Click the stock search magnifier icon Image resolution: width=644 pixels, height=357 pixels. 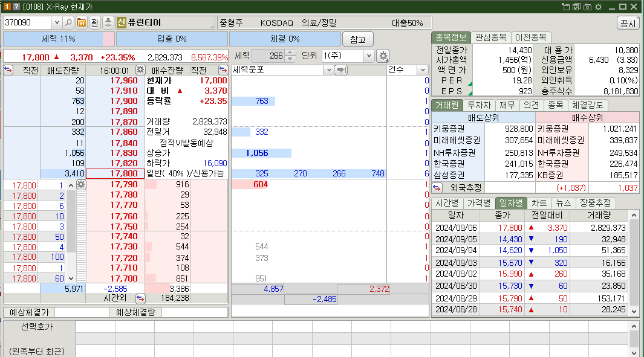(x=68, y=22)
